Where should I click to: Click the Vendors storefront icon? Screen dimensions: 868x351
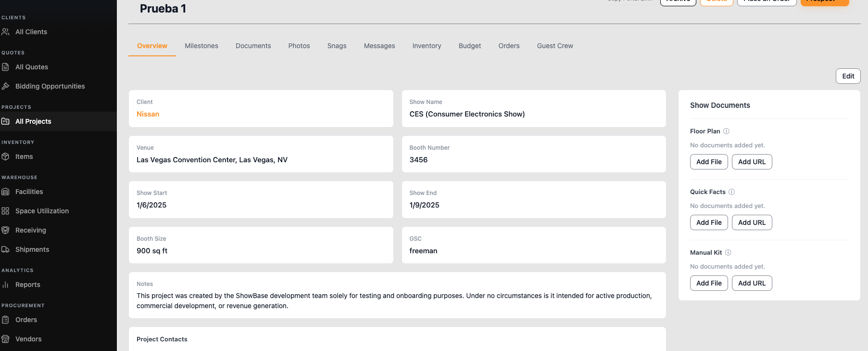[x=5, y=339]
